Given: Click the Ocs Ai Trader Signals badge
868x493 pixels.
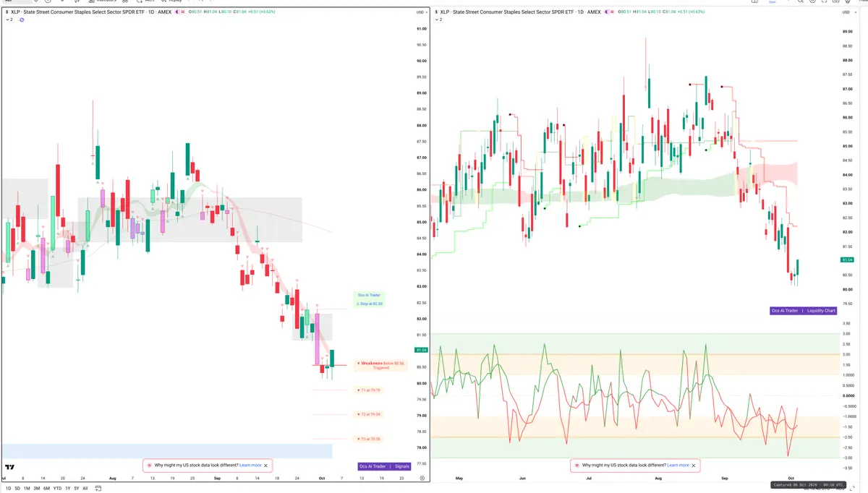Looking at the screenshot, I should pyautogui.click(x=384, y=467).
